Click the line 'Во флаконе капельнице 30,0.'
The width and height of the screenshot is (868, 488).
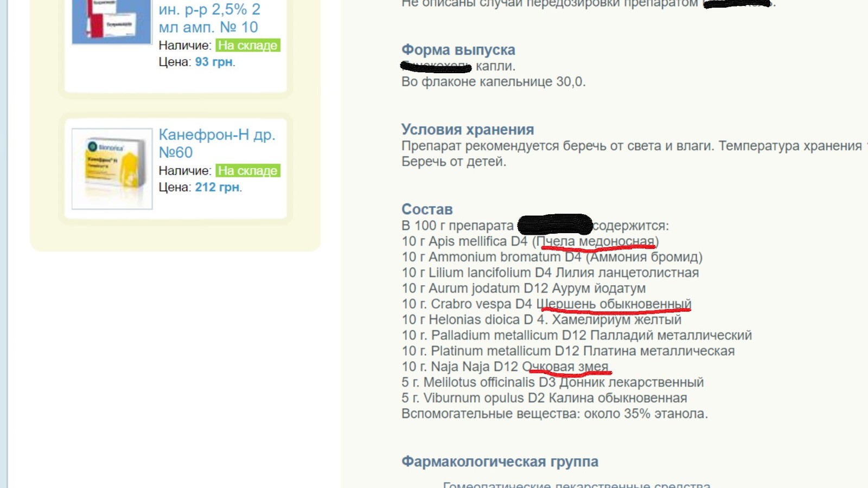[x=494, y=82]
